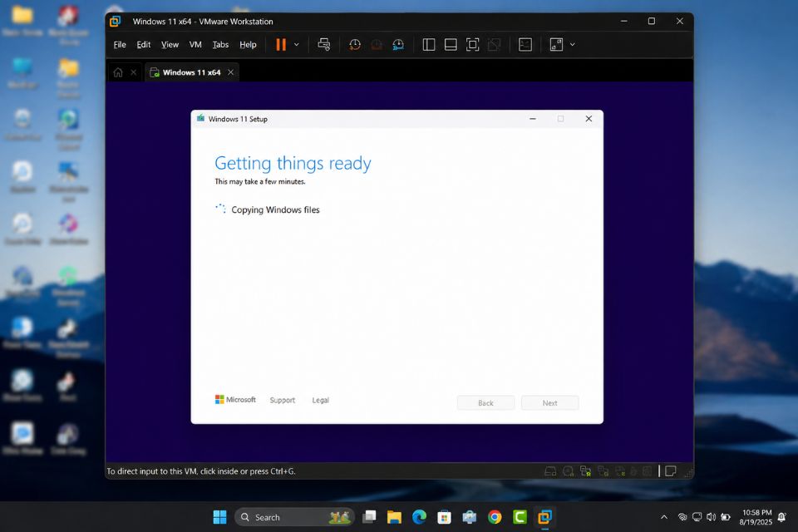
Task: Open the Wi-Fi network tray icon
Action: click(x=682, y=517)
